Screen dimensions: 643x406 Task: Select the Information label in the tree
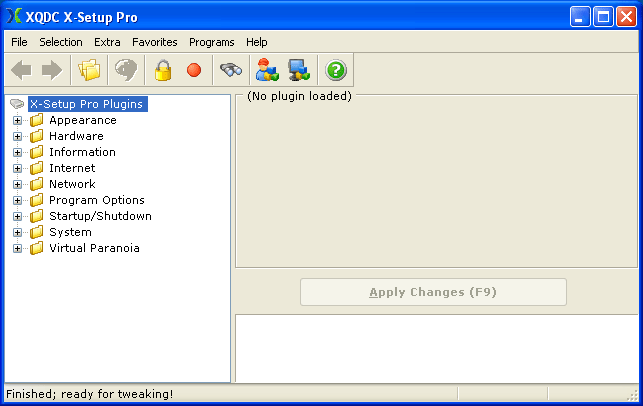(x=82, y=152)
